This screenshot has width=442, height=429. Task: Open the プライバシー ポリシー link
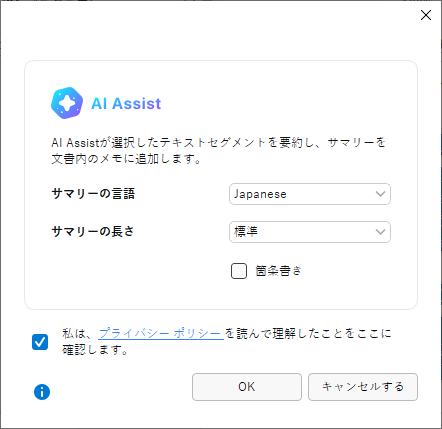161,333
